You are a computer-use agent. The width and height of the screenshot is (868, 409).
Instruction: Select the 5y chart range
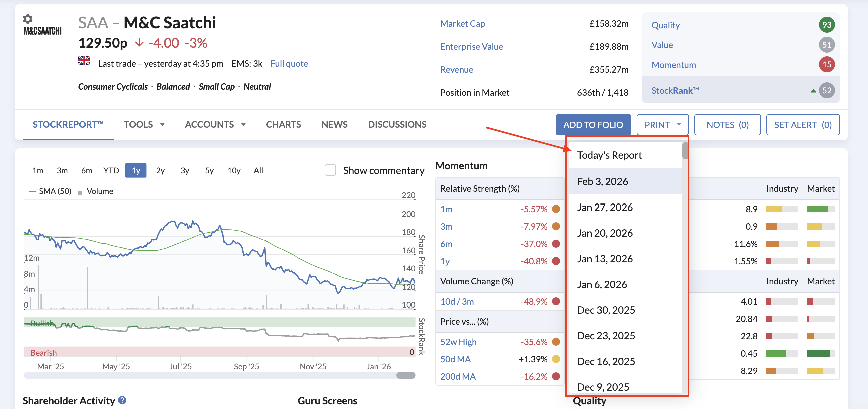[209, 170]
